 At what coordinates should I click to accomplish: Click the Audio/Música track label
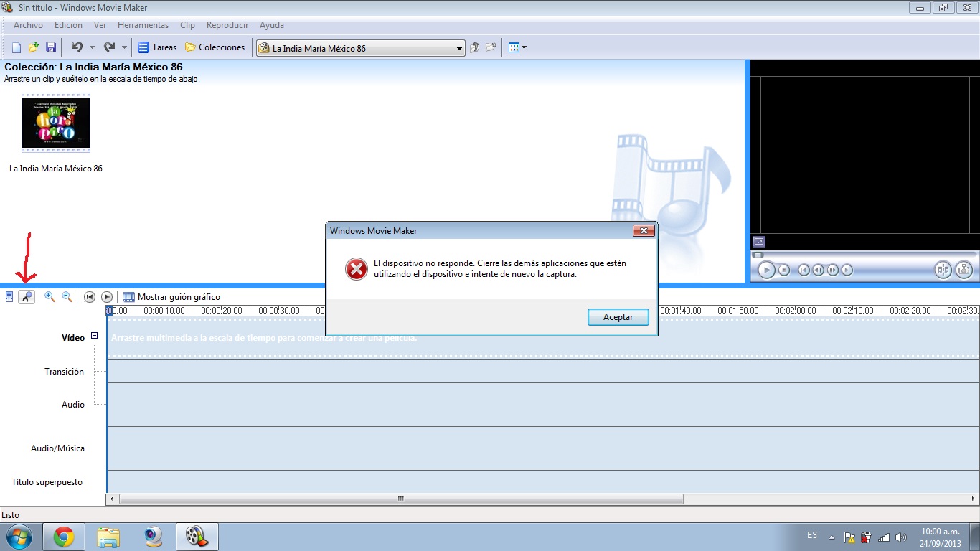pyautogui.click(x=57, y=448)
